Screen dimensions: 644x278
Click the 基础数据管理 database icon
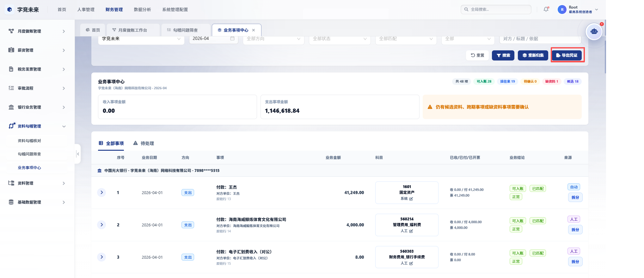11,202
